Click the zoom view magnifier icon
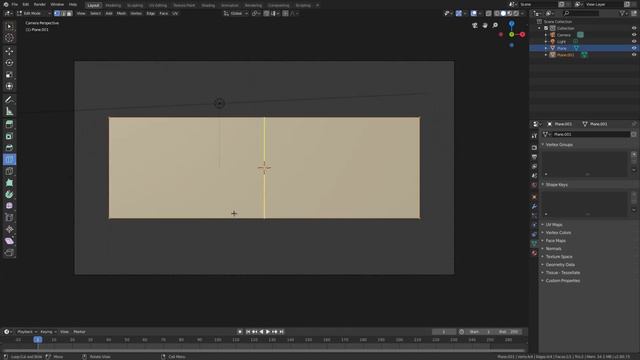640x360 pixels. (495, 25)
